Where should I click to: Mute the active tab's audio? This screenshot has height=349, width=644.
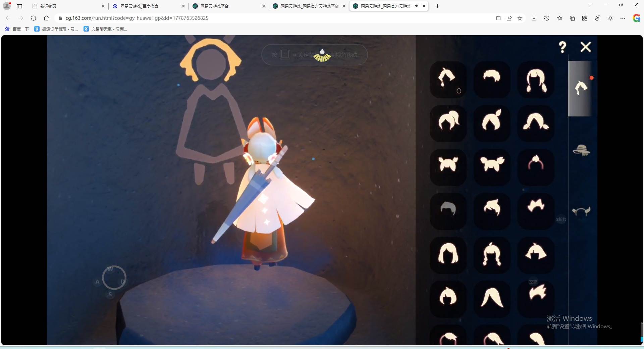tap(417, 6)
